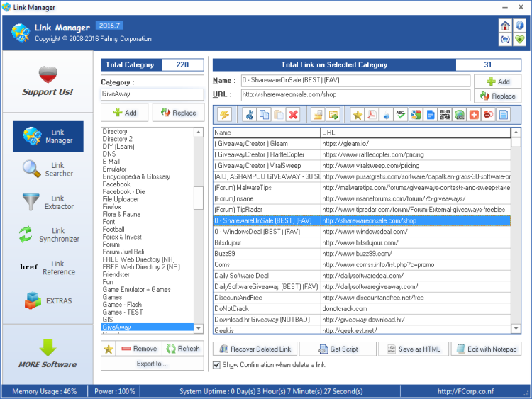This screenshot has width=532, height=399.
Task: Click the scissors cut icon in toolbar
Action: 249,114
